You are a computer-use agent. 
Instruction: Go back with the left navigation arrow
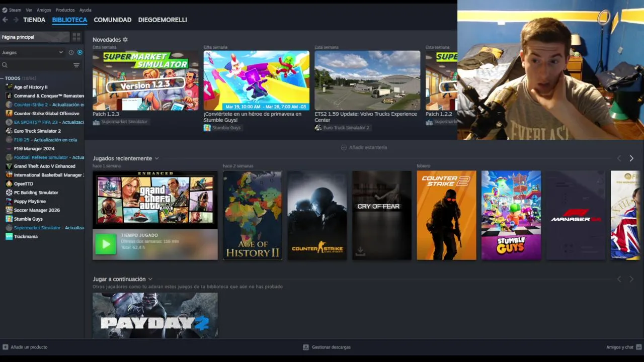[x=5, y=20]
